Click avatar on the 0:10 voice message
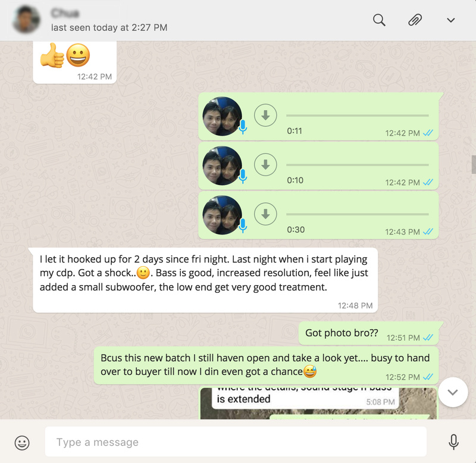This screenshot has height=463, width=476. tap(222, 165)
